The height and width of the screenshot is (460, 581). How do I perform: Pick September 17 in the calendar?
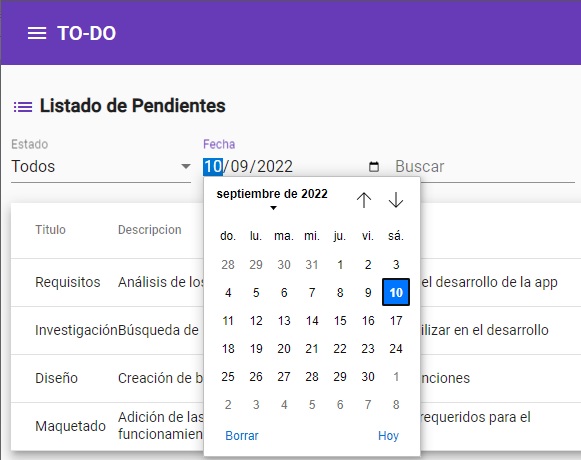396,321
